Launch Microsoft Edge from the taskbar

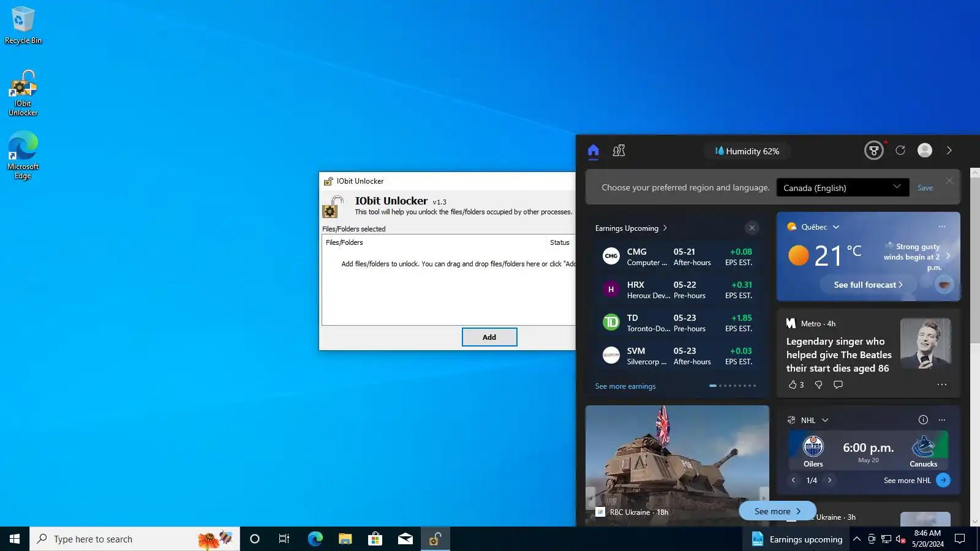315,539
